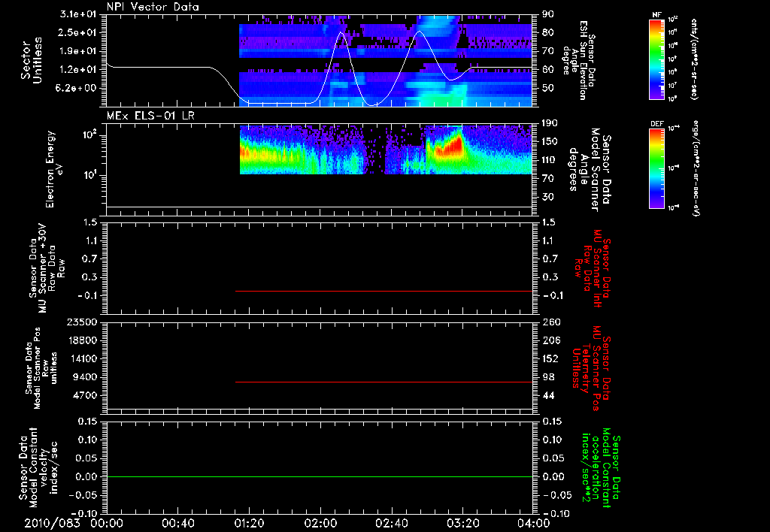Screen dimensions: 770x532
Task: Click the 'NF' label above the color bar
Action: (x=656, y=15)
